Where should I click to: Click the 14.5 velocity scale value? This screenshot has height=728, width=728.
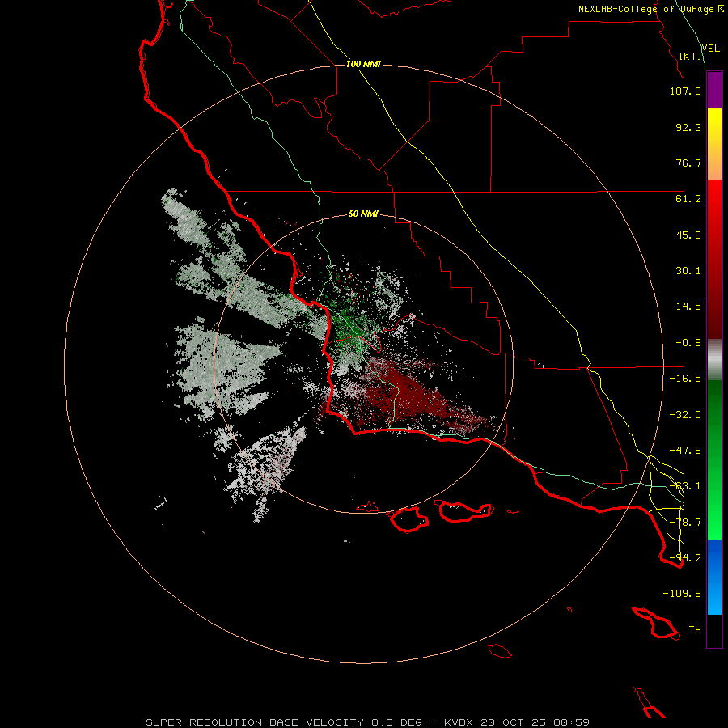click(x=688, y=307)
